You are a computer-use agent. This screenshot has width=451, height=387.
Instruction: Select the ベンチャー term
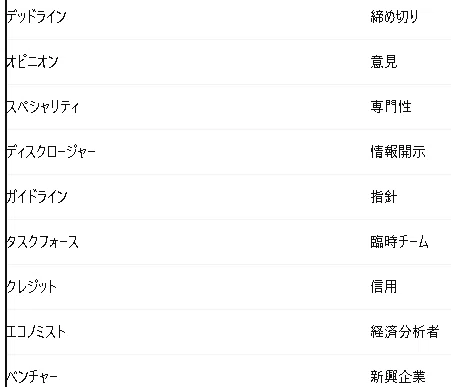(x=32, y=377)
